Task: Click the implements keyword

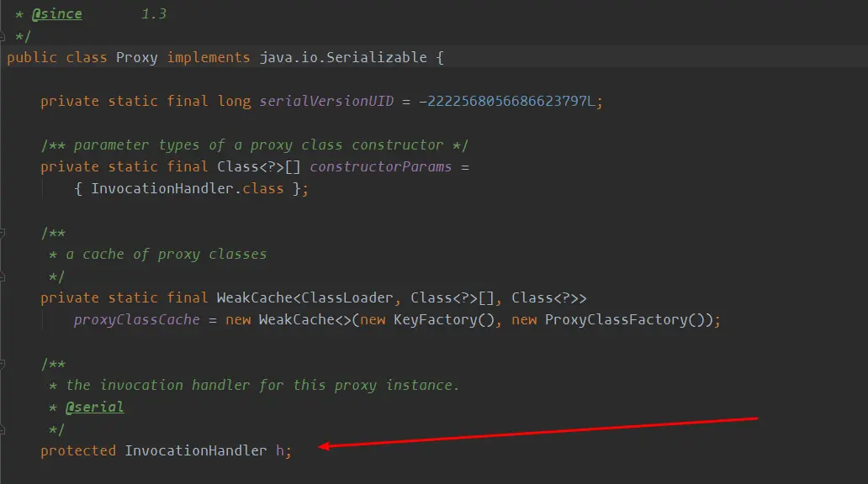Action: pos(209,57)
